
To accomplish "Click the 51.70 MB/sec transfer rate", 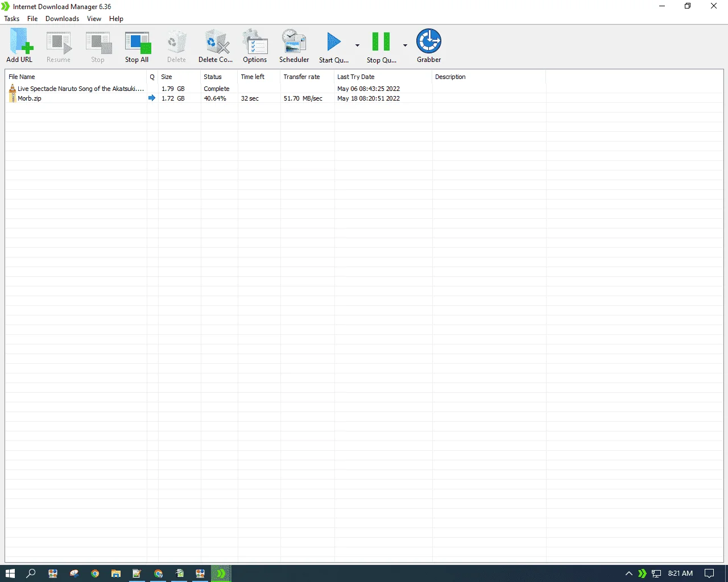I will point(303,98).
